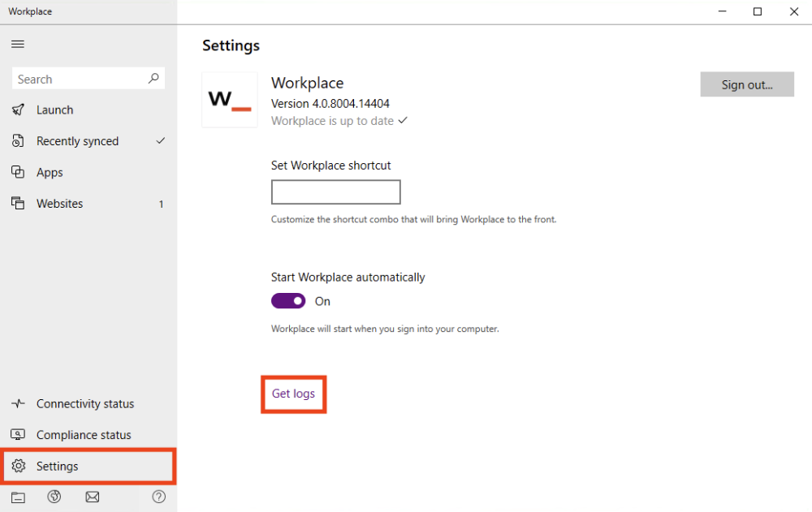Click the Workplace shortcut input box
This screenshot has width=812, height=512.
[335, 191]
